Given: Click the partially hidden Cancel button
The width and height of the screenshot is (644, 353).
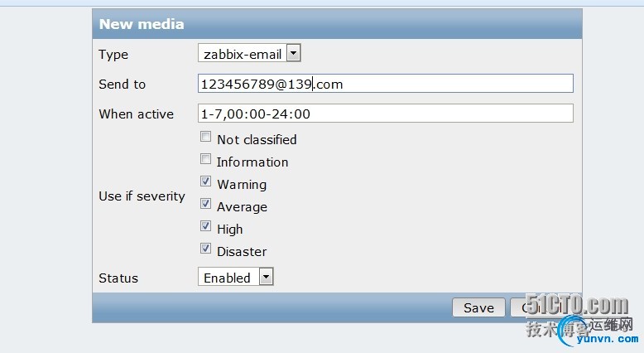Looking at the screenshot, I should 518,307.
